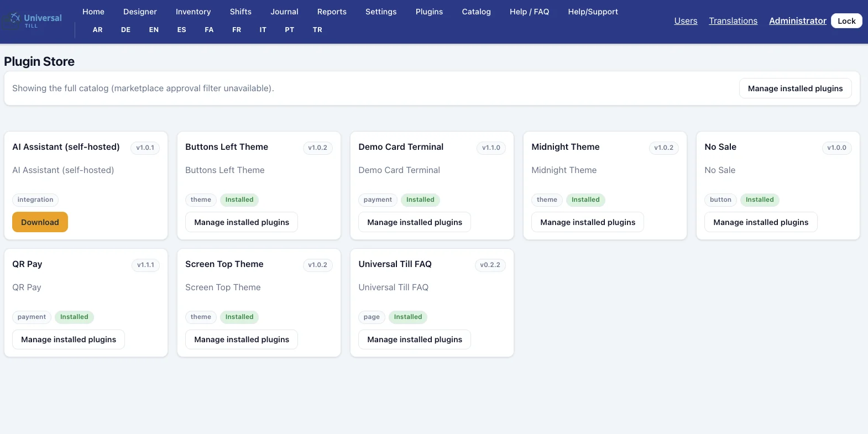
Task: Manage installed plugins on No Sale card
Action: coord(761,222)
